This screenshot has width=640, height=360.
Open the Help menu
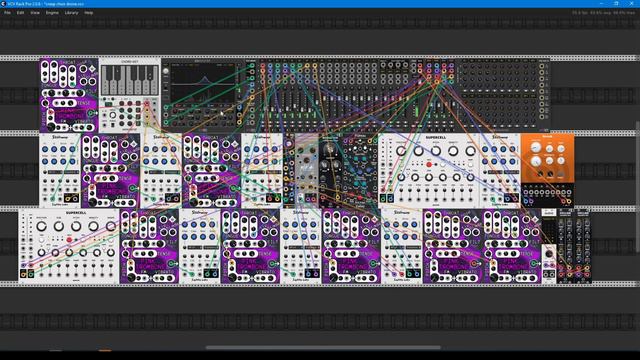pyautogui.click(x=89, y=13)
